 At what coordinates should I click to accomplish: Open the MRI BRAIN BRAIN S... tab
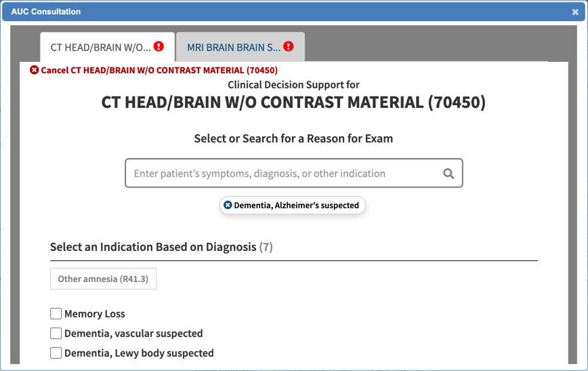pyautogui.click(x=233, y=47)
